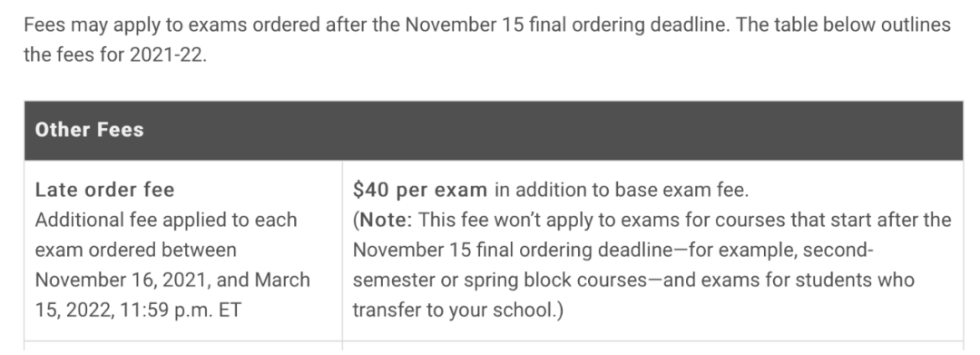Click 'This fee won't apply to exams' text

tap(549, 220)
